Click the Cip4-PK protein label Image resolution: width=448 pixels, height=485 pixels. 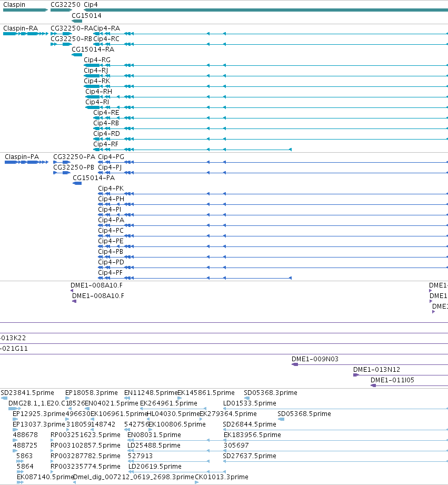point(111,189)
